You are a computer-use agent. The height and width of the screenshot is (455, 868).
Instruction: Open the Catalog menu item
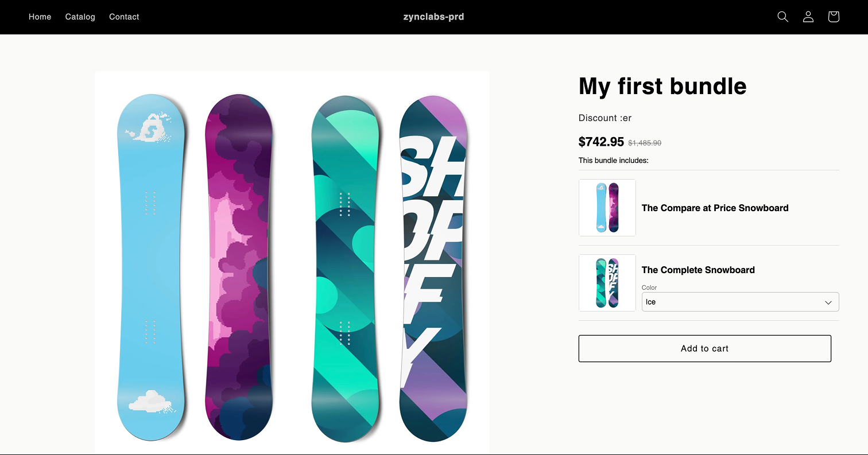[80, 17]
